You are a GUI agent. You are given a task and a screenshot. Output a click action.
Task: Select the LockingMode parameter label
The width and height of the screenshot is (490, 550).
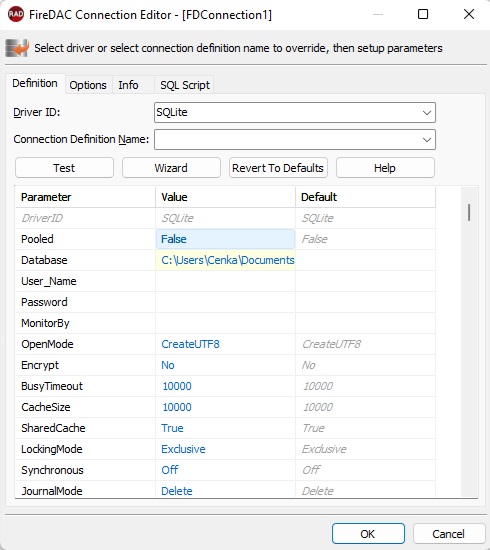[x=52, y=449]
